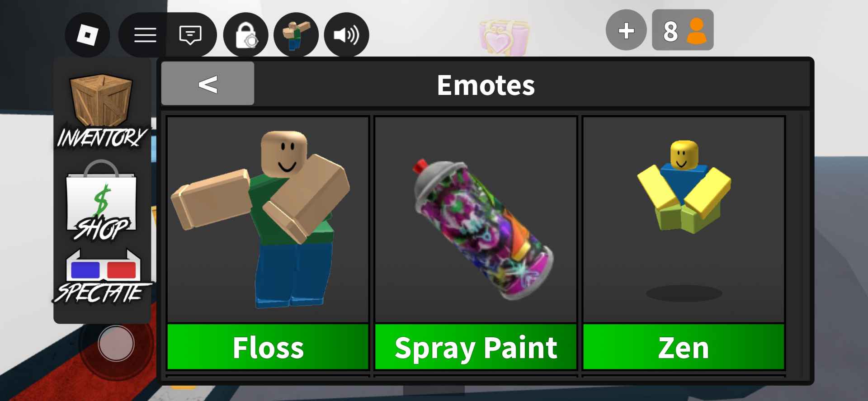
Task: Select the Zen emote button
Action: click(684, 347)
